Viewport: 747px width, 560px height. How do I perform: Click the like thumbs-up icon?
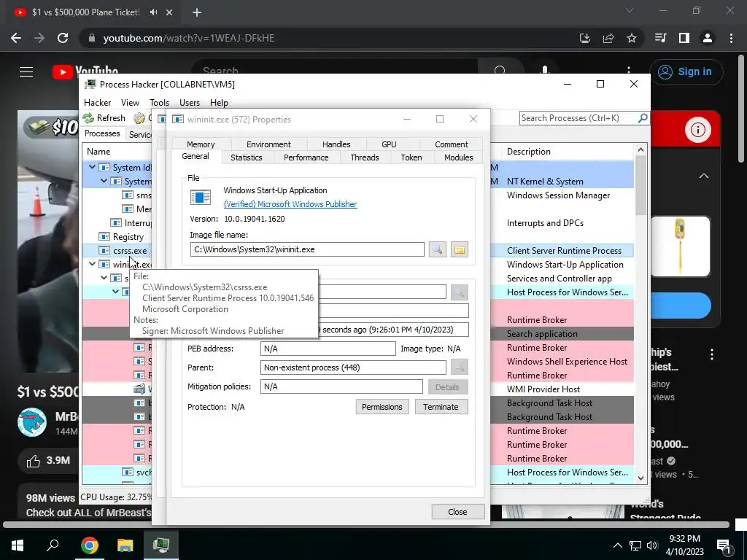click(34, 461)
